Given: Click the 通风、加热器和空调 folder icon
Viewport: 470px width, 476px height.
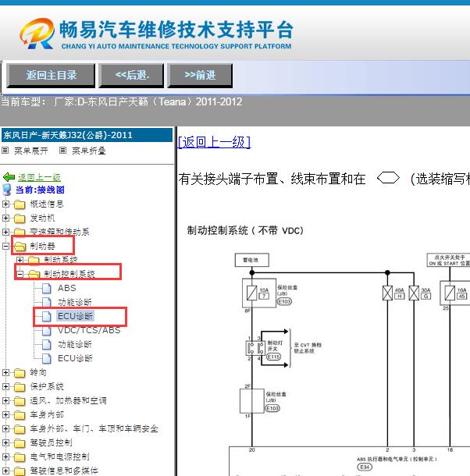Looking at the screenshot, I should click(20, 401).
